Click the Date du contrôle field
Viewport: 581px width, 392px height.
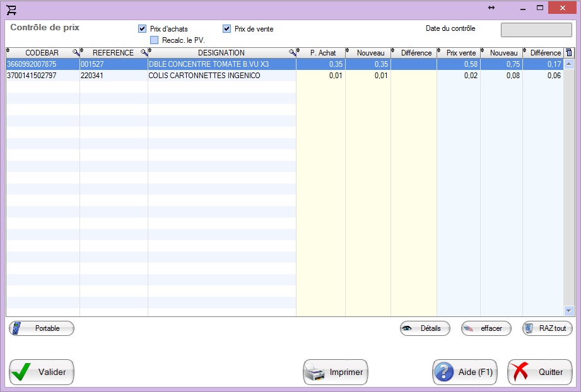[x=536, y=30]
